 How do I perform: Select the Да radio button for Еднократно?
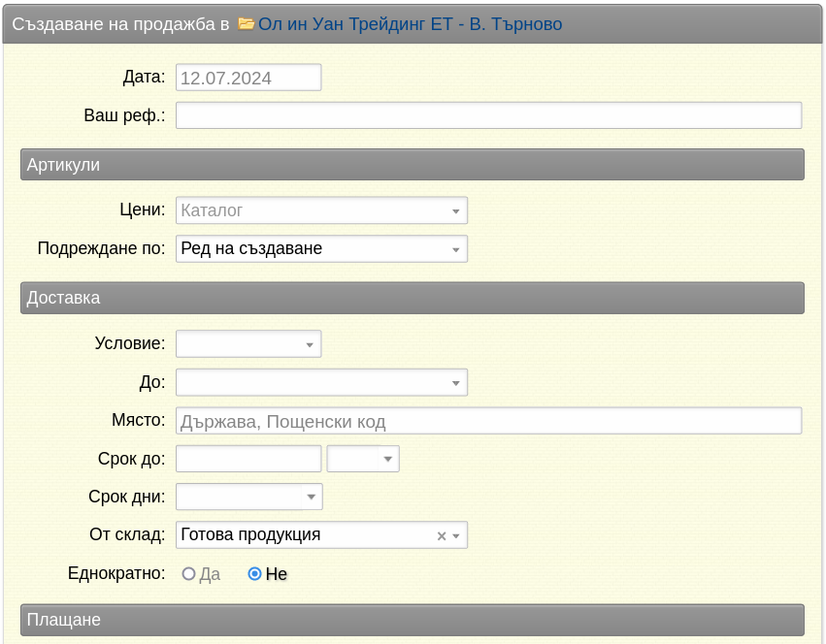(188, 573)
